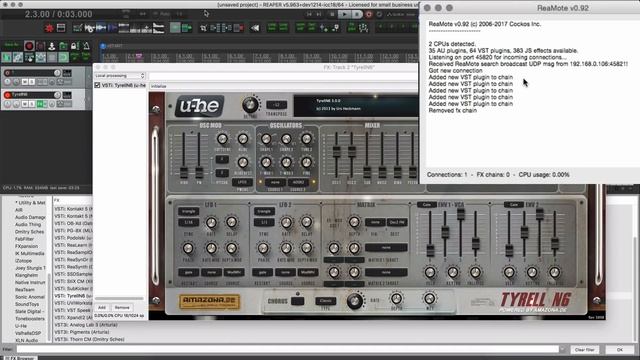Click the chorus Depth knob
640x360 pixels.
pyautogui.click(x=396, y=298)
